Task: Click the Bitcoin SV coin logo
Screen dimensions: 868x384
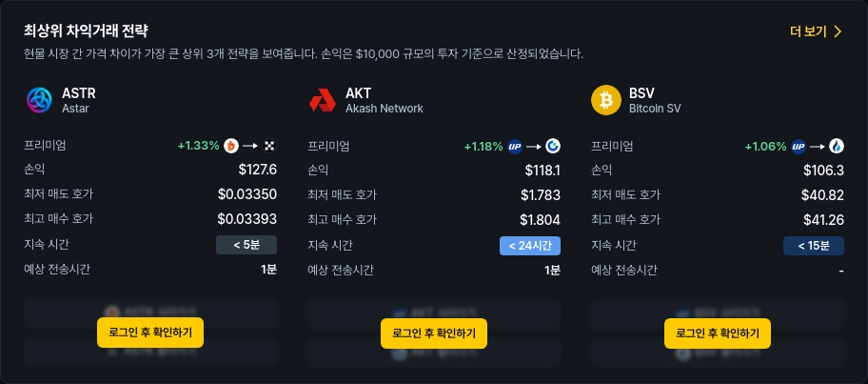Action: [x=606, y=100]
